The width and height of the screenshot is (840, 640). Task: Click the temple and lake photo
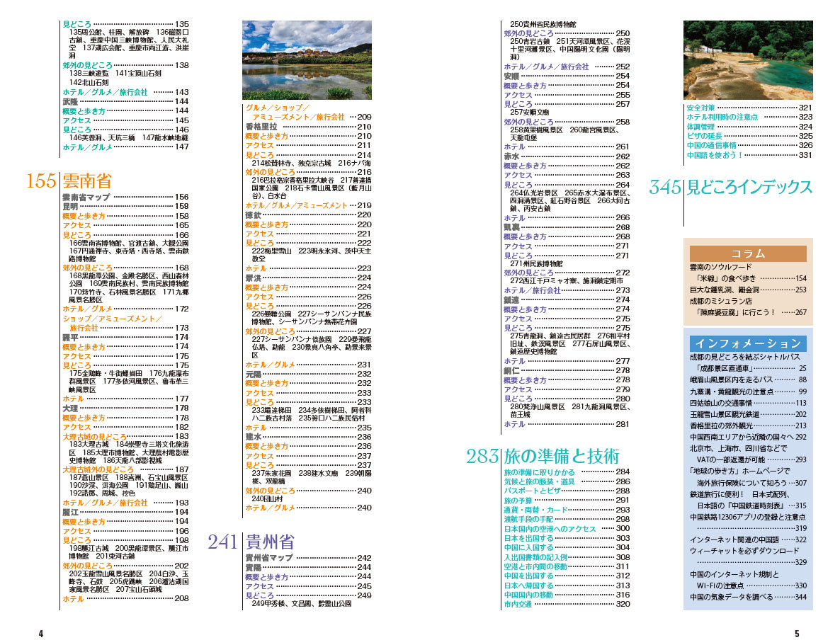click(x=307, y=60)
